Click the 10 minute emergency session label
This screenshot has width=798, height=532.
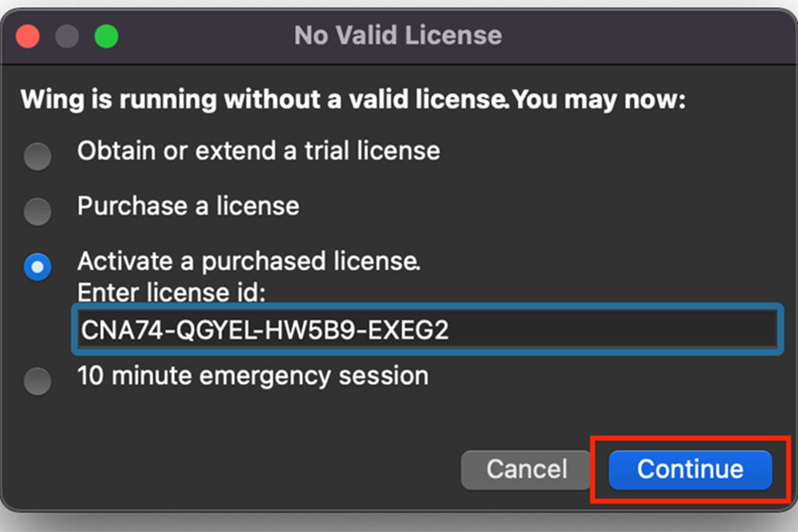pos(253,376)
